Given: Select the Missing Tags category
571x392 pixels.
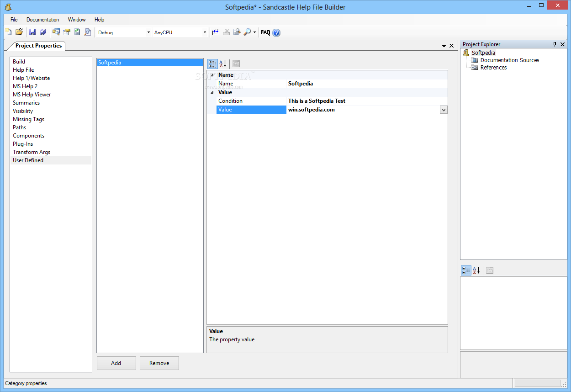Looking at the screenshot, I should coord(51,119).
